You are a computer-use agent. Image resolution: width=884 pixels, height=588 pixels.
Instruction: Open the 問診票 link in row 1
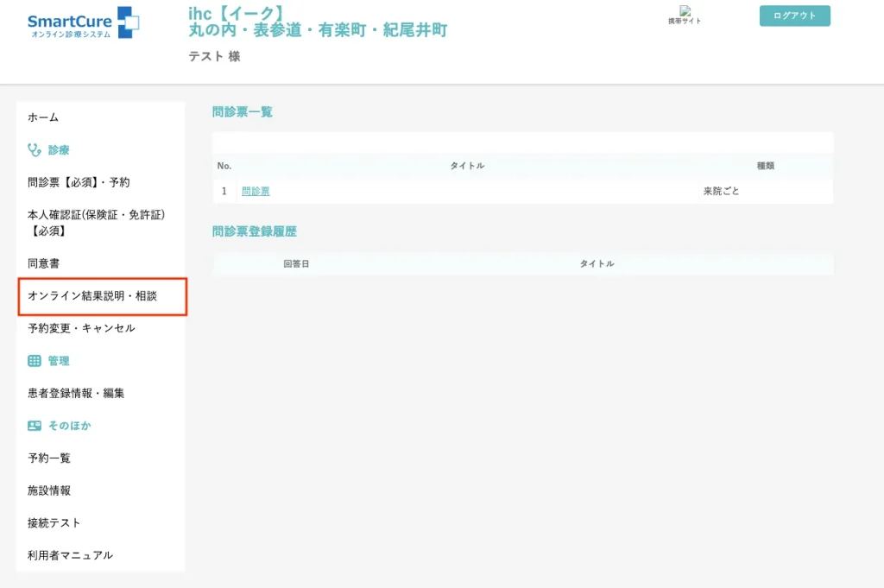tap(256, 192)
